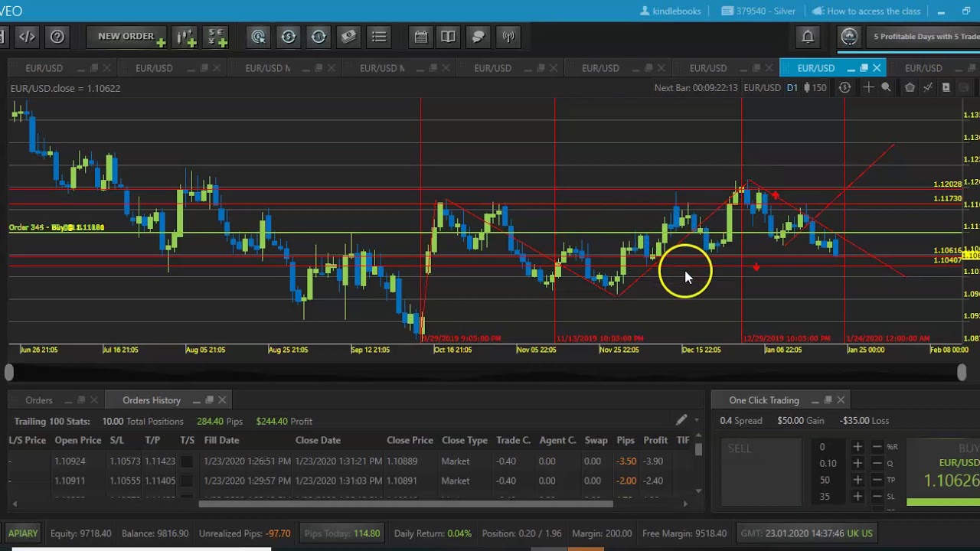Change the D1 timeframe selector

pyautogui.click(x=792, y=88)
